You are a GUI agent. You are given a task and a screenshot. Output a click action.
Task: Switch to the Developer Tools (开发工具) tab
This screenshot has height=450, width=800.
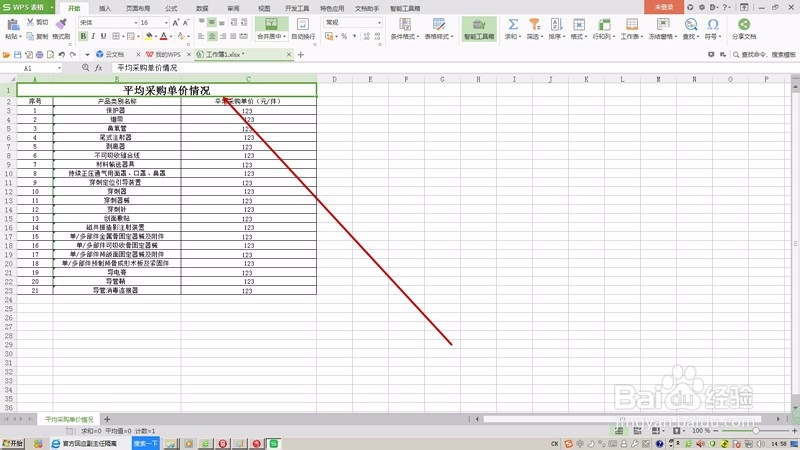(297, 9)
